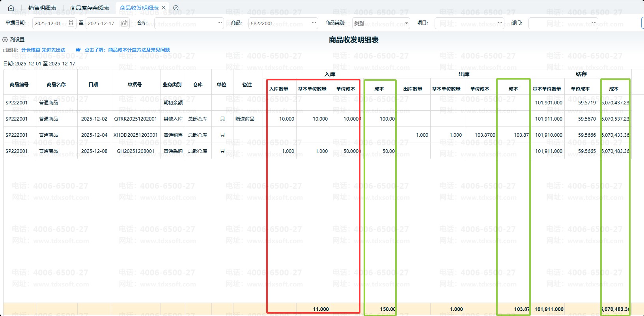The height and width of the screenshot is (316, 644).
Task: Open 列设置 column settings gear
Action: coord(5,40)
